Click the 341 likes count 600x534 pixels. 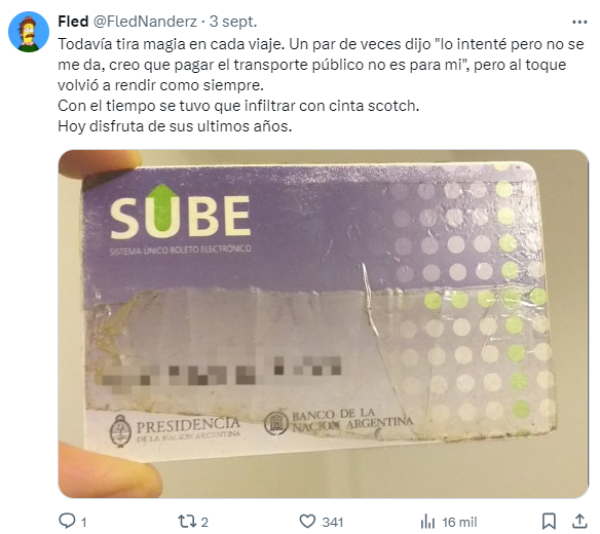pos(332,522)
